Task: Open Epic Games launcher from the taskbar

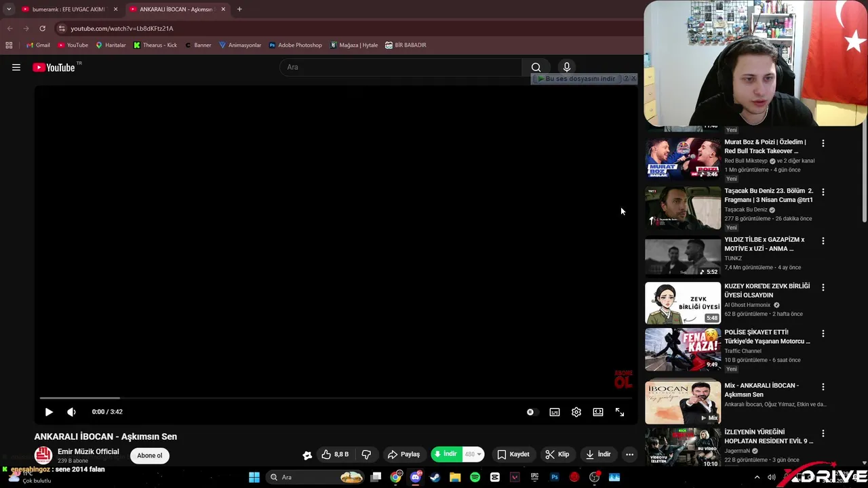Action: click(x=534, y=477)
